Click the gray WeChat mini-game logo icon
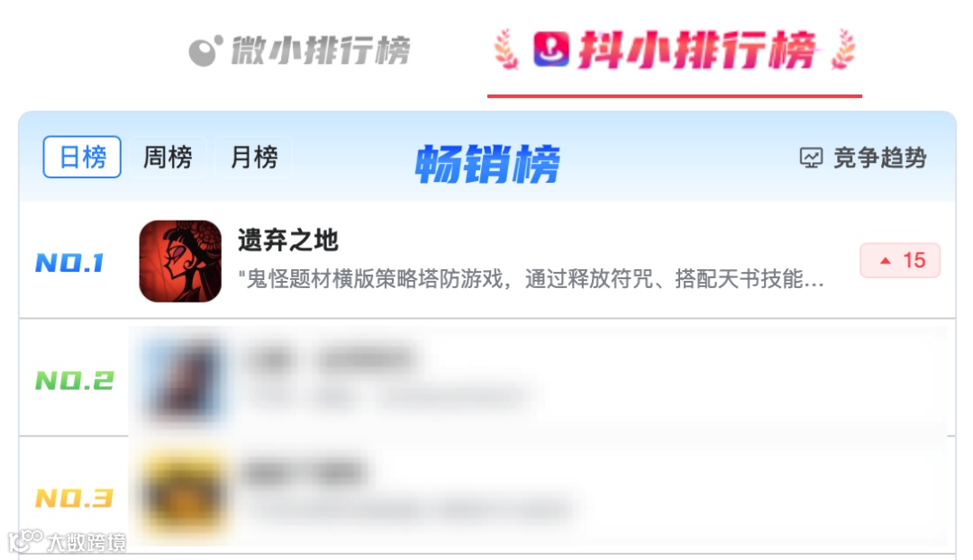 205,50
